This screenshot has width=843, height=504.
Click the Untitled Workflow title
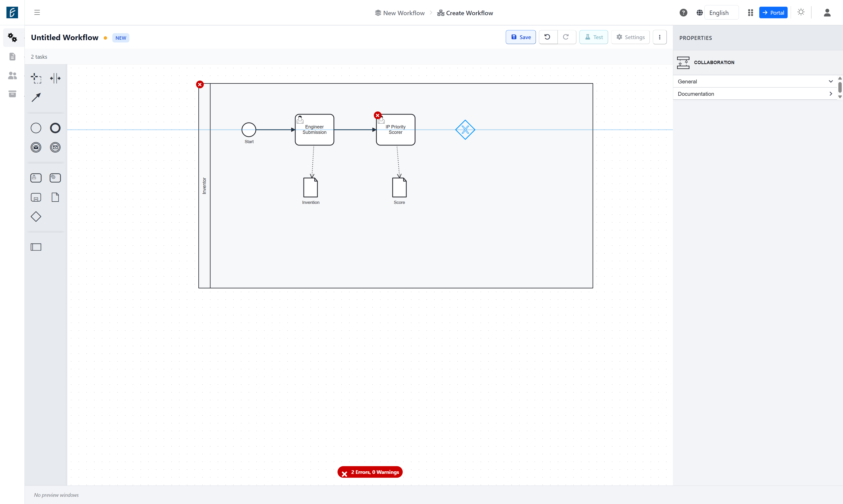tap(65, 37)
